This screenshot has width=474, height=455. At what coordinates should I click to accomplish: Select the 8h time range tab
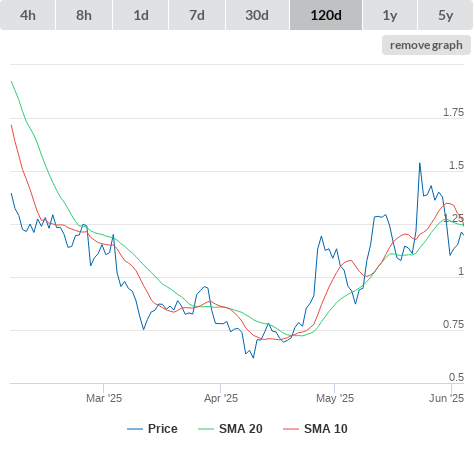pyautogui.click(x=84, y=15)
